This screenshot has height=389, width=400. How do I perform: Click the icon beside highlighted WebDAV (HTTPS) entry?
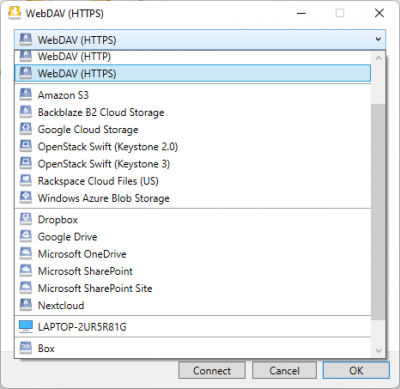tap(26, 73)
